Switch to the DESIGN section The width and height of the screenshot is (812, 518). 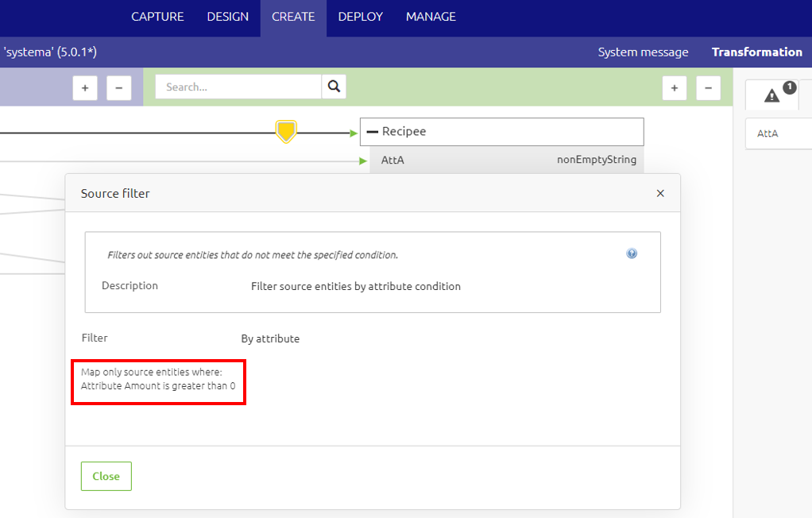227,17
